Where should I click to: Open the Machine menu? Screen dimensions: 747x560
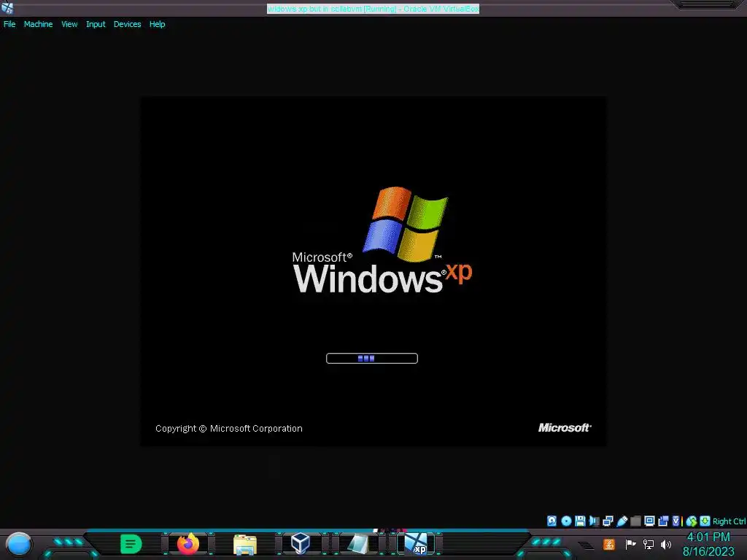tap(38, 24)
